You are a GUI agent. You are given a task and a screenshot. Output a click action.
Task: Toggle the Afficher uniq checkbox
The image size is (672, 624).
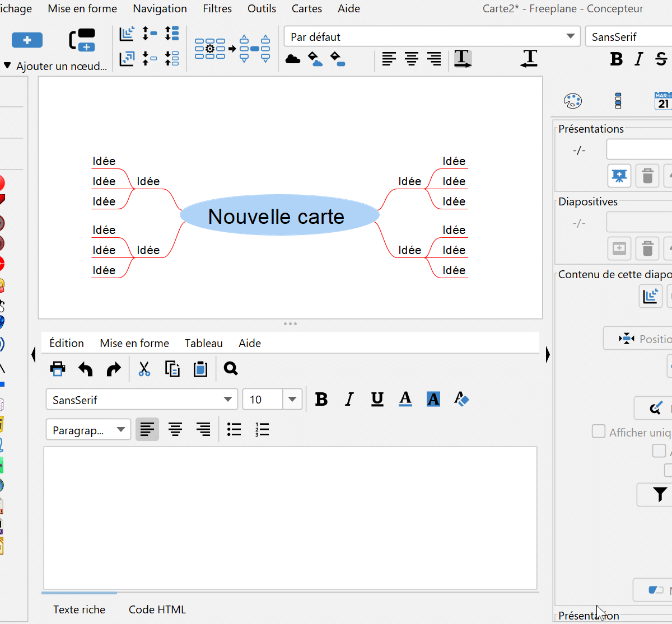point(599,431)
